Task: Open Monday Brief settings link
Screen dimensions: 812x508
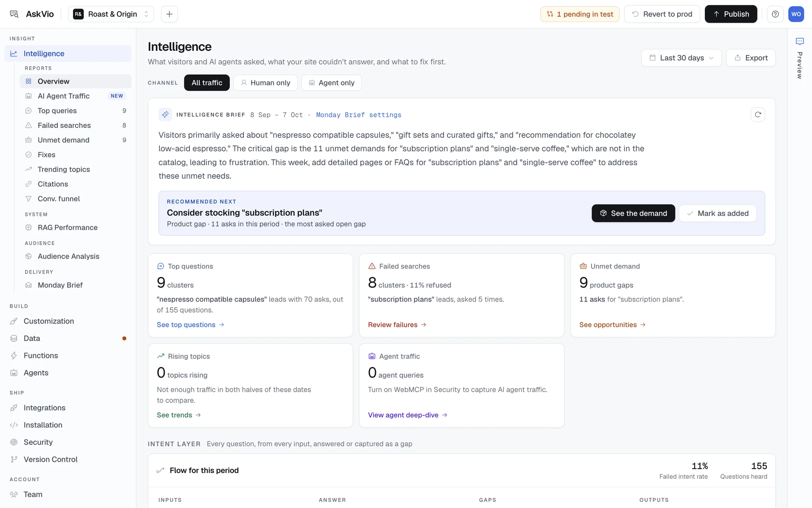Action: click(358, 115)
